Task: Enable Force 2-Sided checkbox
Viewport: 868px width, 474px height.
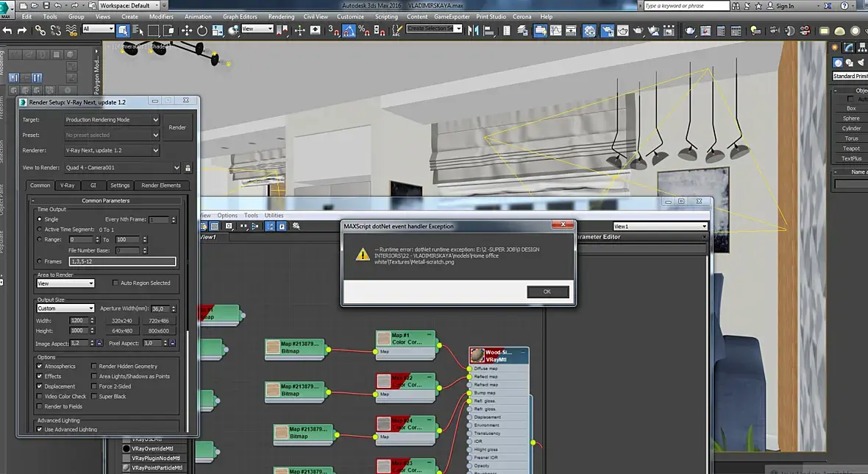Action: (94, 386)
